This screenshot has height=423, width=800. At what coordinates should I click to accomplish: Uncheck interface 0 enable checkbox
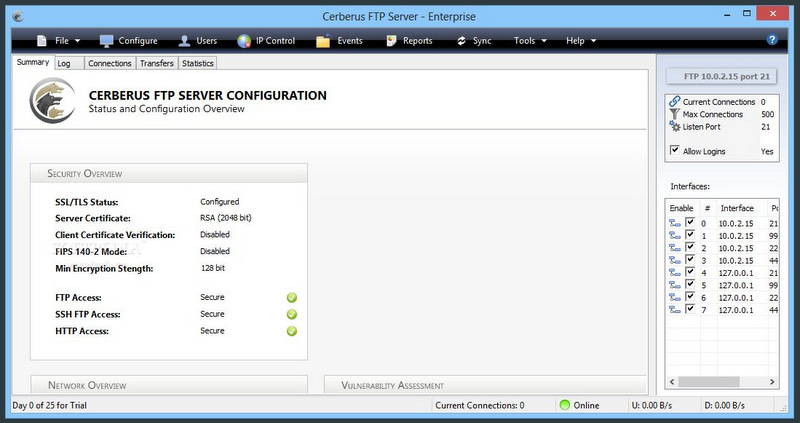click(x=690, y=222)
